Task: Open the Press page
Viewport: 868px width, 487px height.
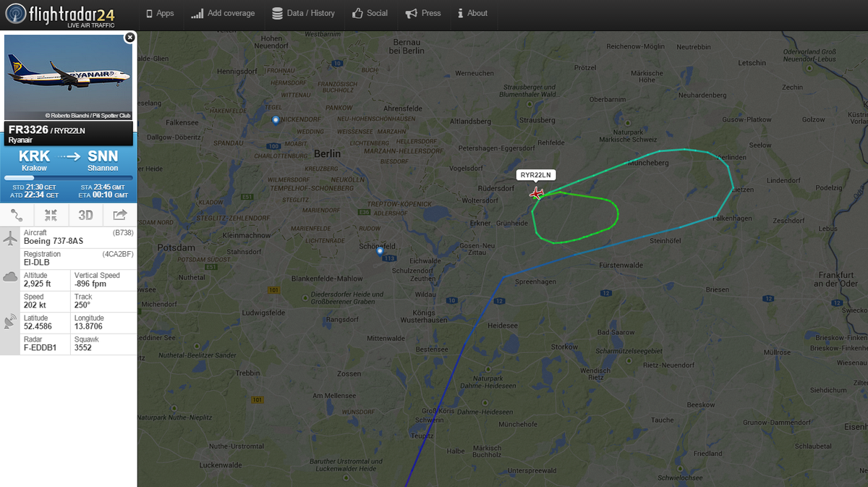Action: tap(423, 13)
